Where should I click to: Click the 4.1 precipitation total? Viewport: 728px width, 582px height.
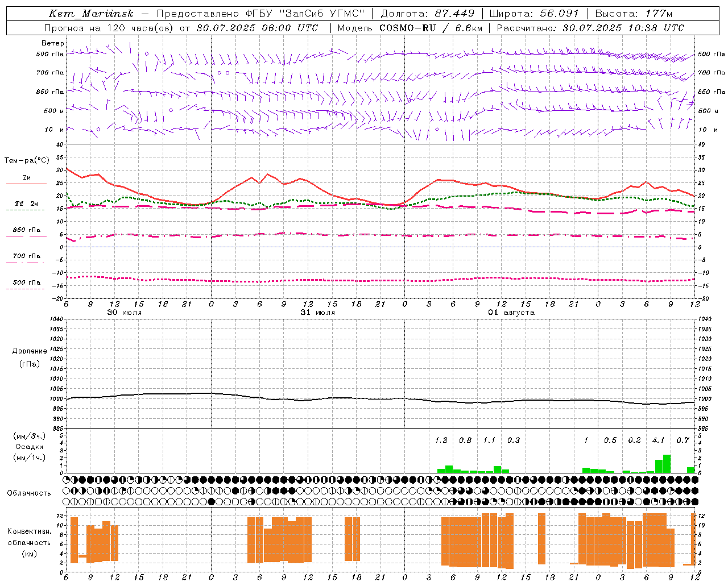click(658, 440)
